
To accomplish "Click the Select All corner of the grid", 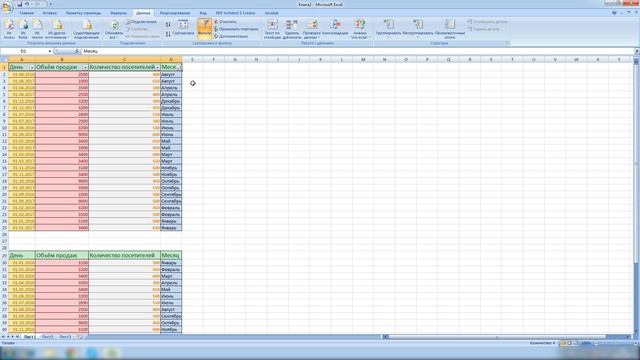I will point(4,60).
